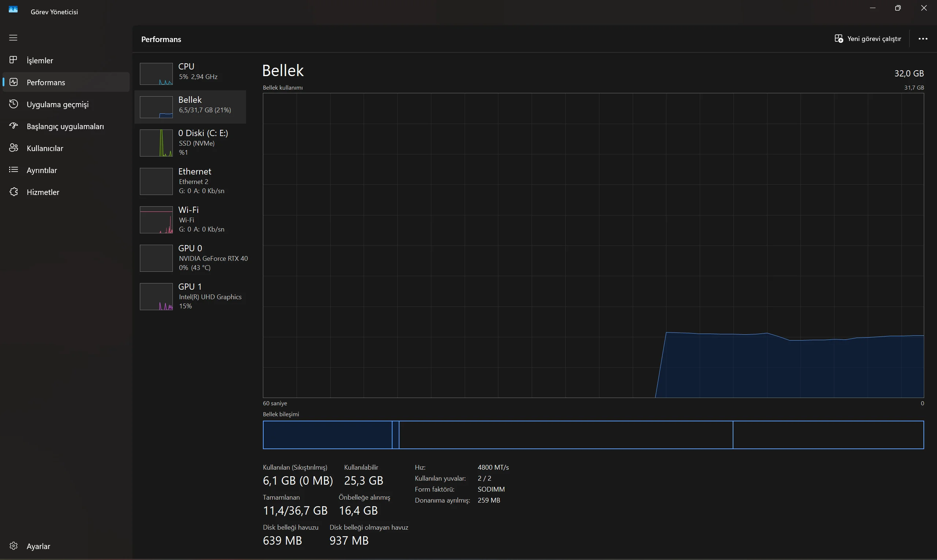Click the Task Manager app icon
The width and height of the screenshot is (937, 560).
pos(13,10)
